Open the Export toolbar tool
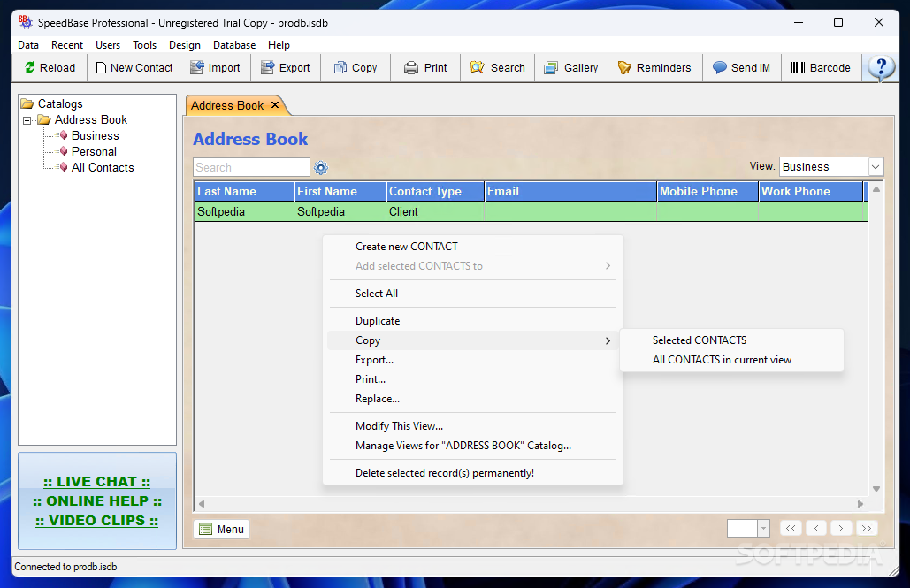 click(286, 68)
